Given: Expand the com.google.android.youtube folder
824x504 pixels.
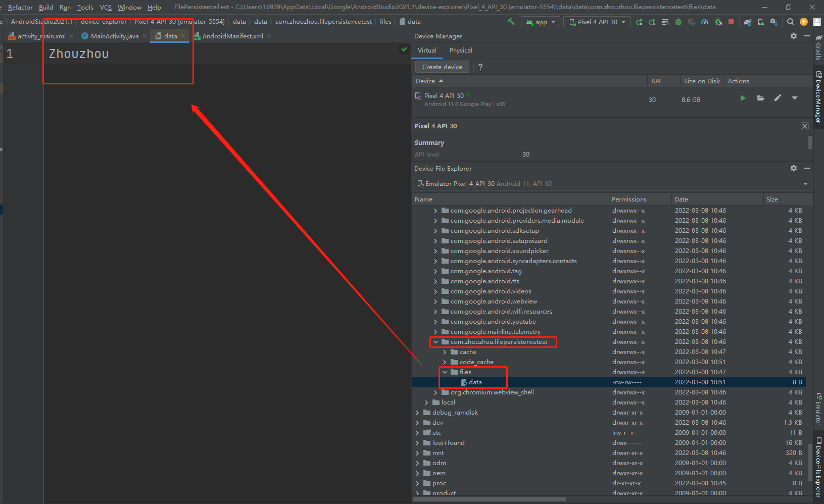Looking at the screenshot, I should pos(435,322).
